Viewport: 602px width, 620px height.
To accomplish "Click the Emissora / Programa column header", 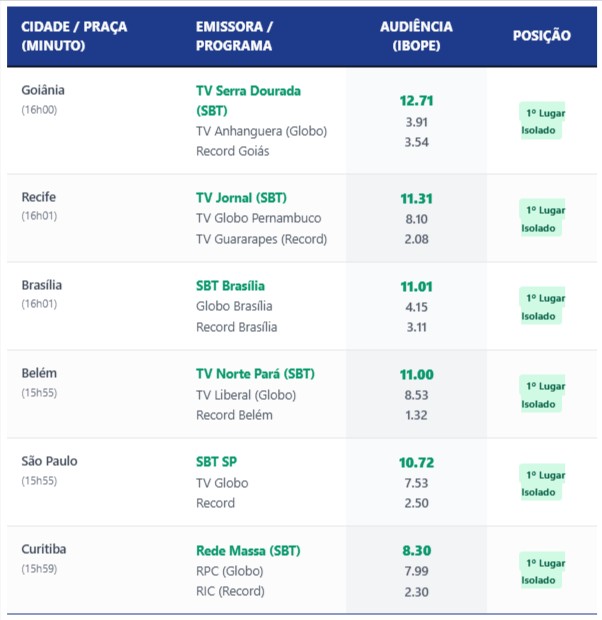I will [x=234, y=36].
